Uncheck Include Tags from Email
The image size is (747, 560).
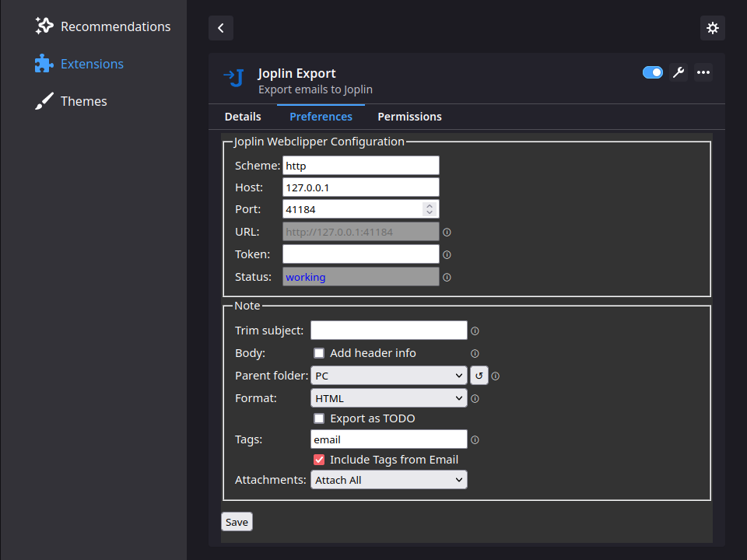click(x=319, y=460)
